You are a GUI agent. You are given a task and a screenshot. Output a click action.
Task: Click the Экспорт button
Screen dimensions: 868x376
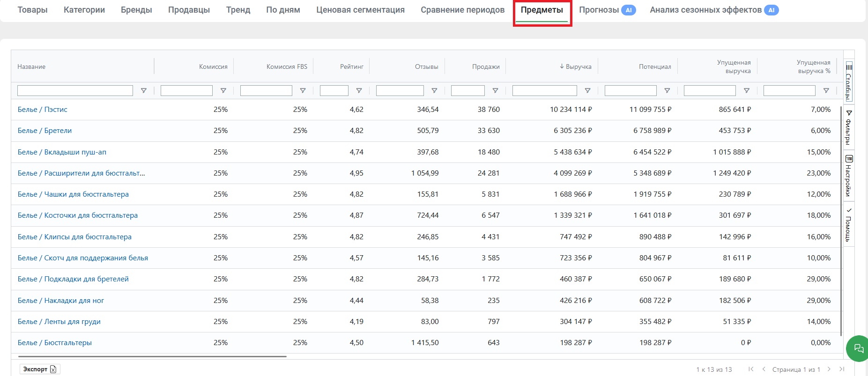[x=40, y=369]
